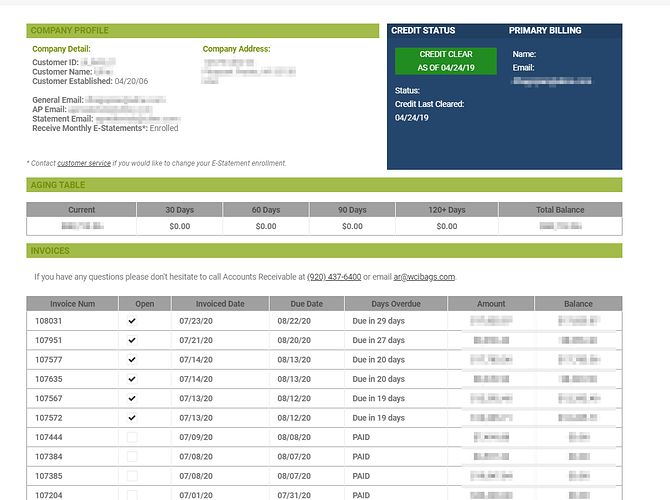Click the Total Balance column header

click(560, 210)
